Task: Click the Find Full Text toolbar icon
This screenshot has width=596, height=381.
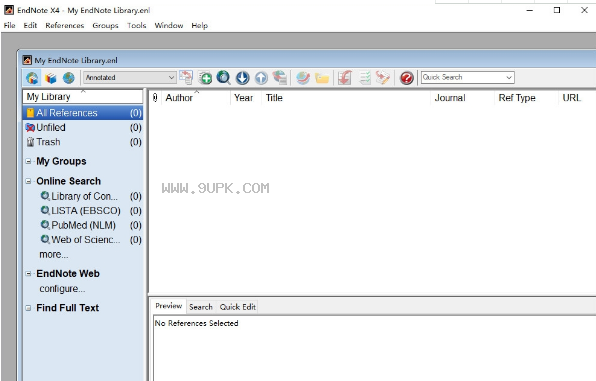Action: 280,78
